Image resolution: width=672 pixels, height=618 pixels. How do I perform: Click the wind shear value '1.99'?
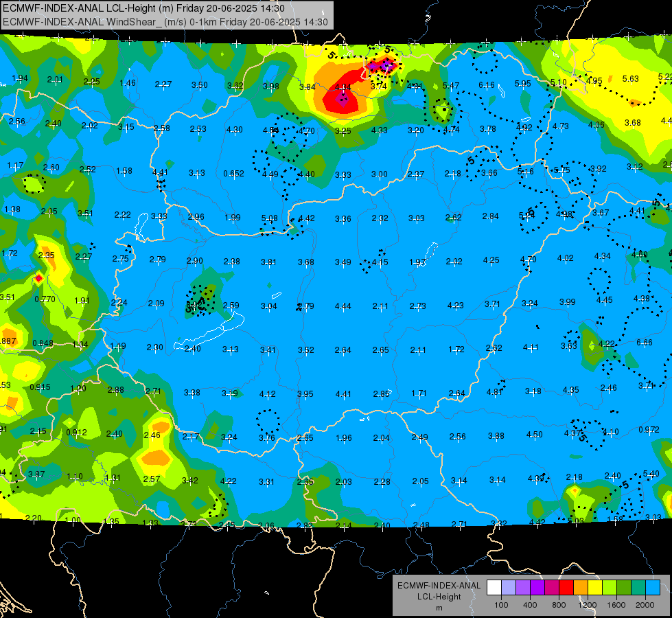click(233, 218)
